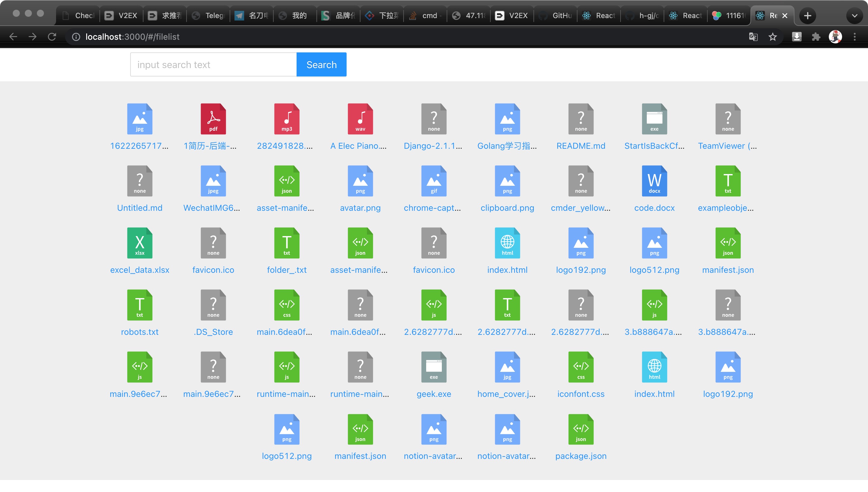Open the README.md link
868x492 pixels.
tap(581, 146)
